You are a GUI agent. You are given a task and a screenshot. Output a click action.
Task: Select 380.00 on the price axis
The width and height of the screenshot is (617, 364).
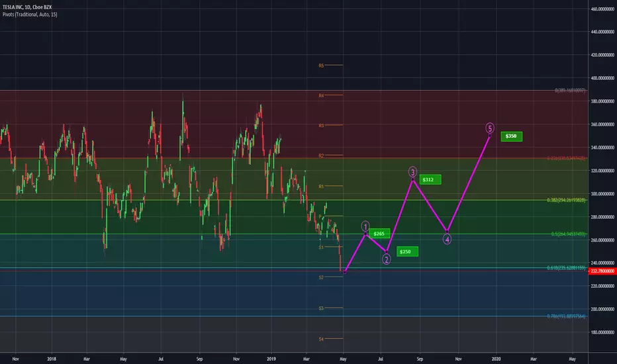coord(602,101)
